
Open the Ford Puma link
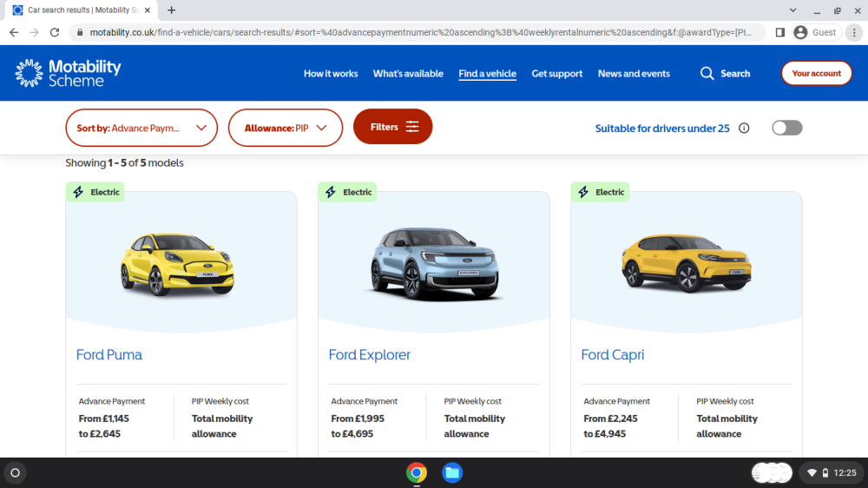109,354
